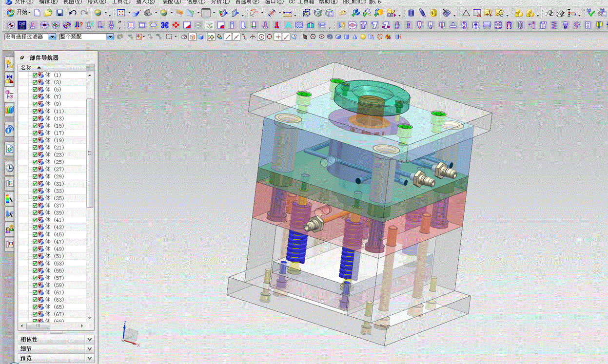Viewport: 608px width, 364px height.
Task: Uncheck the checkbox for 体 (5)
Action: [x=35, y=90]
